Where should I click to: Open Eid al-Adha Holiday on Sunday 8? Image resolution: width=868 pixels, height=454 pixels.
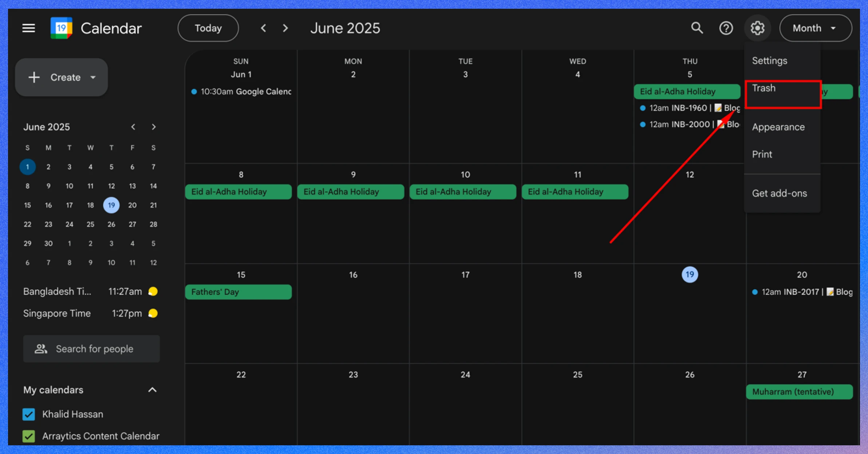pos(238,192)
